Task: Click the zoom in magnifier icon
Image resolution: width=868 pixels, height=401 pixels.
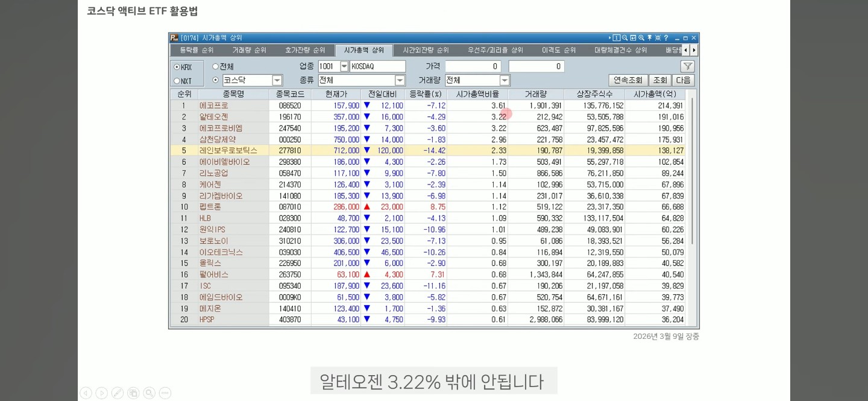Action: [640, 38]
